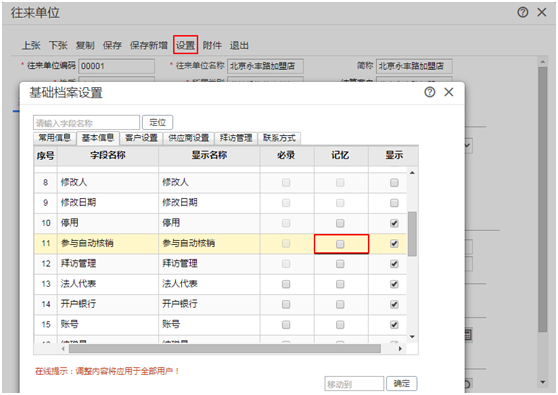Select the 修改日期 field name cell
This screenshot has height=395, width=558.
tap(108, 203)
